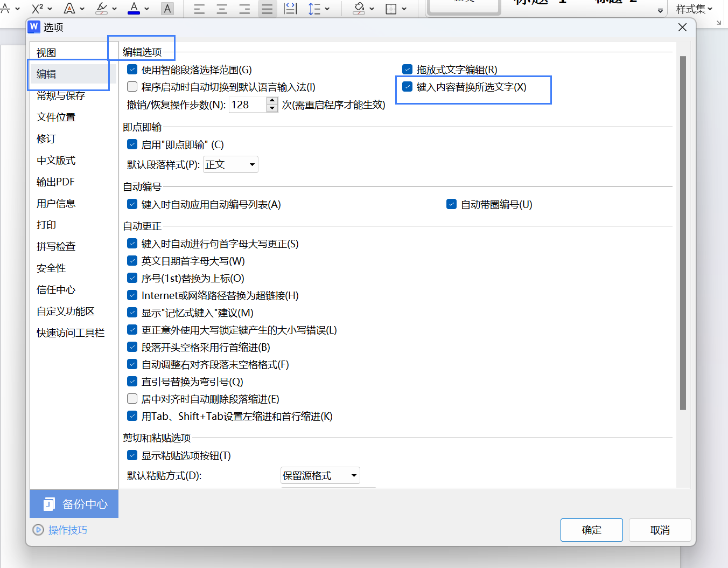Click the WPS W icon in dialog title

34,26
